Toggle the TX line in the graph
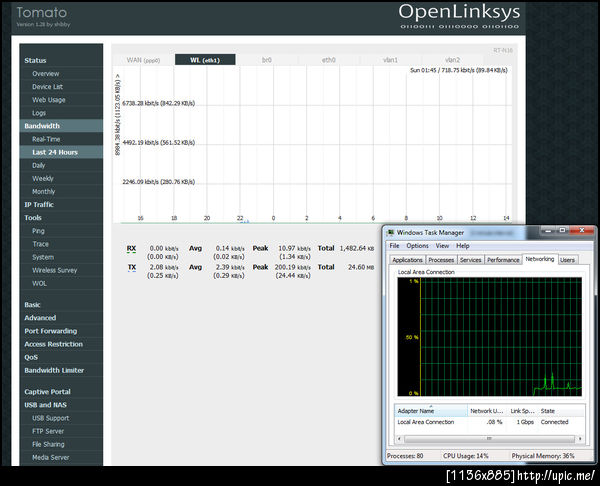 click(131, 268)
